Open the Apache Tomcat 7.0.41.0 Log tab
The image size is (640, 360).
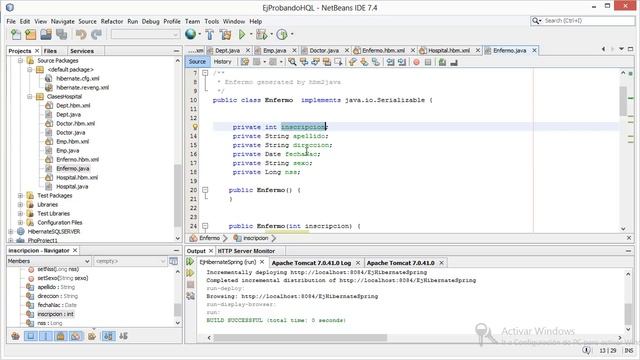[x=311, y=263]
